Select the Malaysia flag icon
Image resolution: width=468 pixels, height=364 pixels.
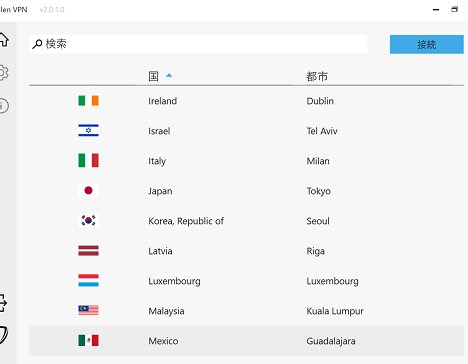pos(88,310)
